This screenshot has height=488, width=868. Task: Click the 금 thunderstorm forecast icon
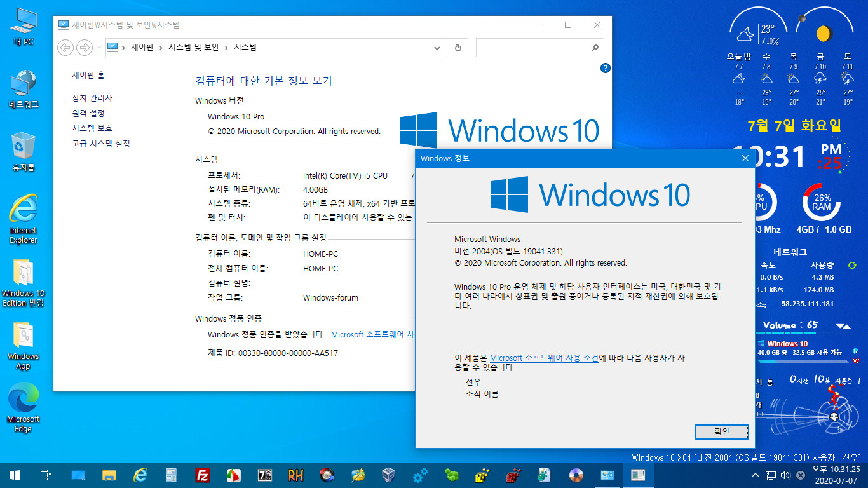[820, 79]
